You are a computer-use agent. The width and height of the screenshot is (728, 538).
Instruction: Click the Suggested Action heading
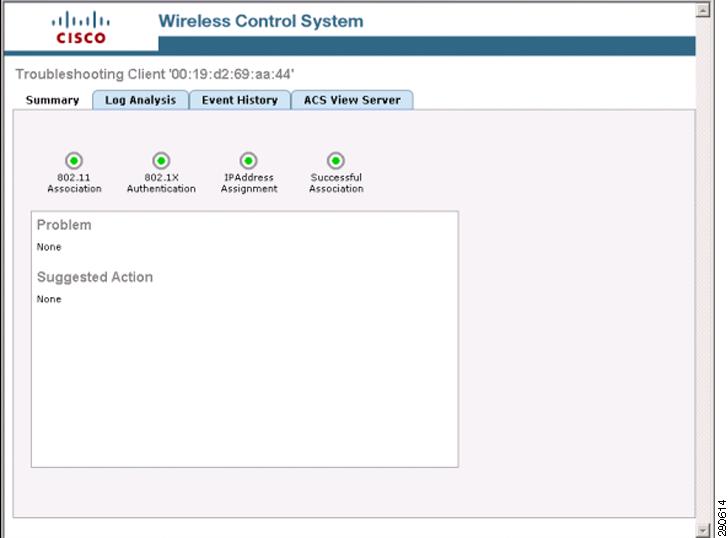[x=95, y=277]
